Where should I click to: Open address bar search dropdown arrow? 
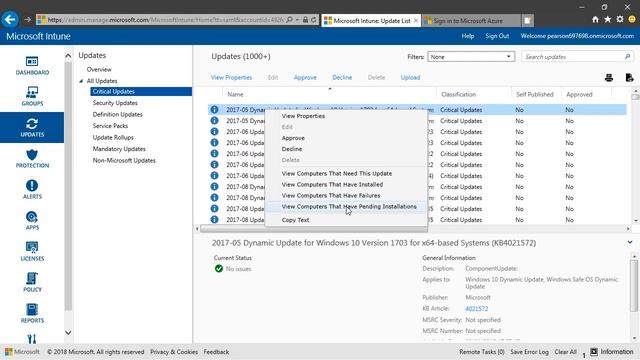coord(298,20)
